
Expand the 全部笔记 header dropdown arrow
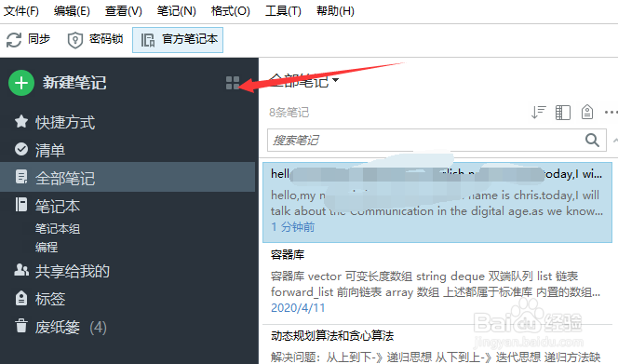(335, 80)
